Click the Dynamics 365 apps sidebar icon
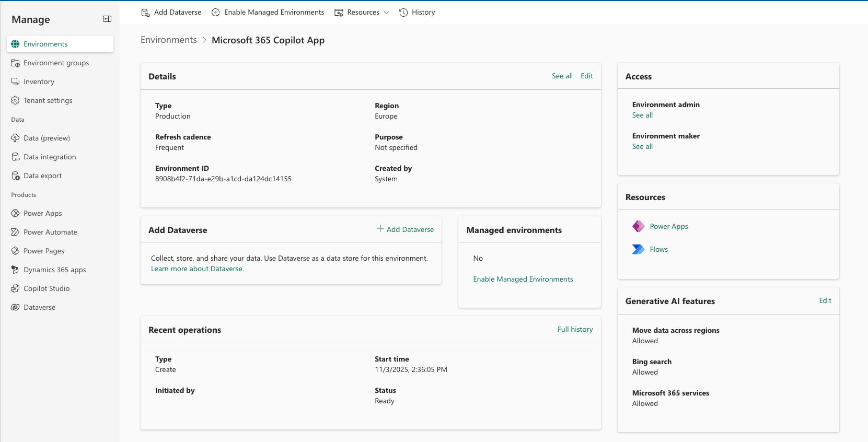The image size is (868, 442). point(15,270)
